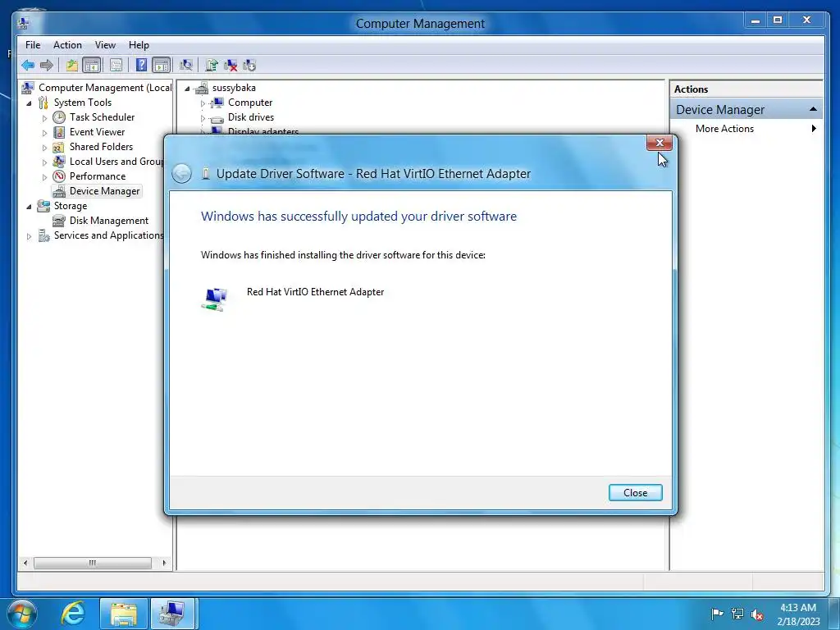Expand Local Users and Groups node arrow

point(44,162)
